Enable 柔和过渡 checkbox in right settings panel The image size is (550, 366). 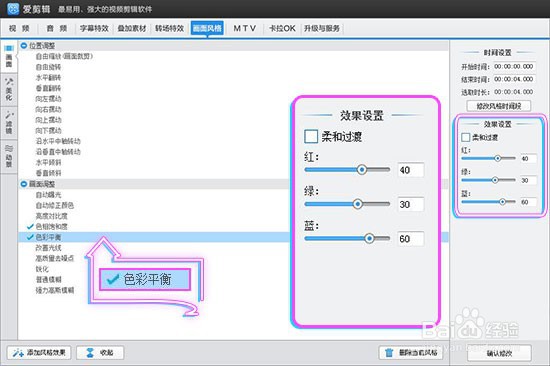465,137
